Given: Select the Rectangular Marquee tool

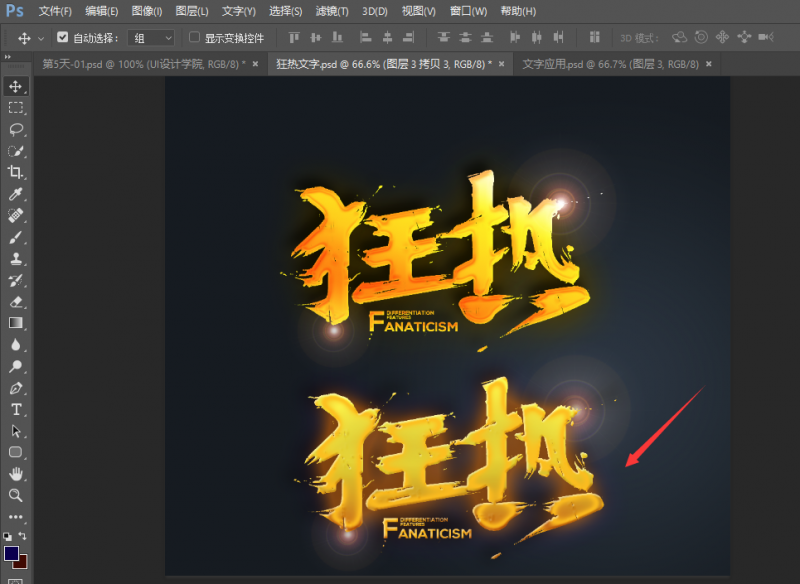Looking at the screenshot, I should [16, 108].
